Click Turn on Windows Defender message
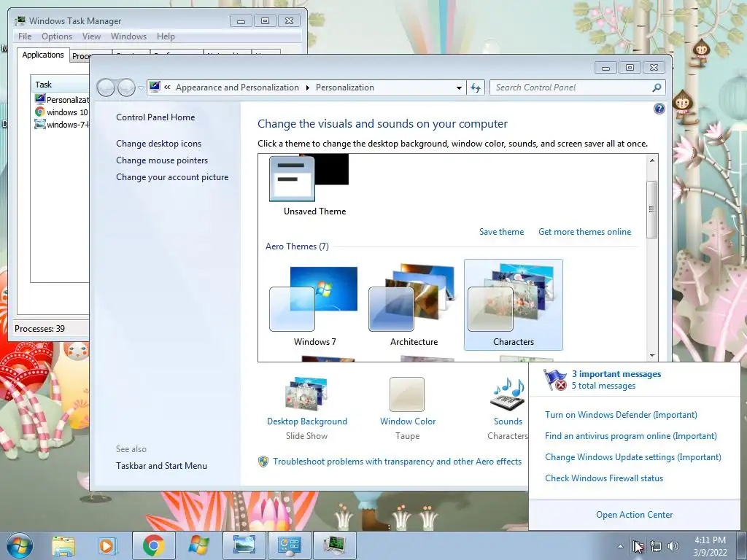The image size is (747, 560). 621,415
